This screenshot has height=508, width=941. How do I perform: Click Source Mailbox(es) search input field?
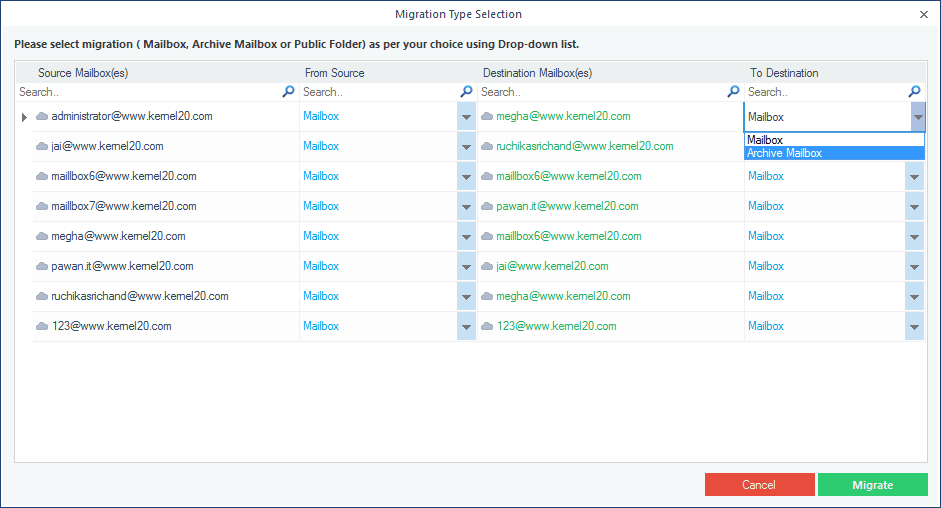pos(148,92)
